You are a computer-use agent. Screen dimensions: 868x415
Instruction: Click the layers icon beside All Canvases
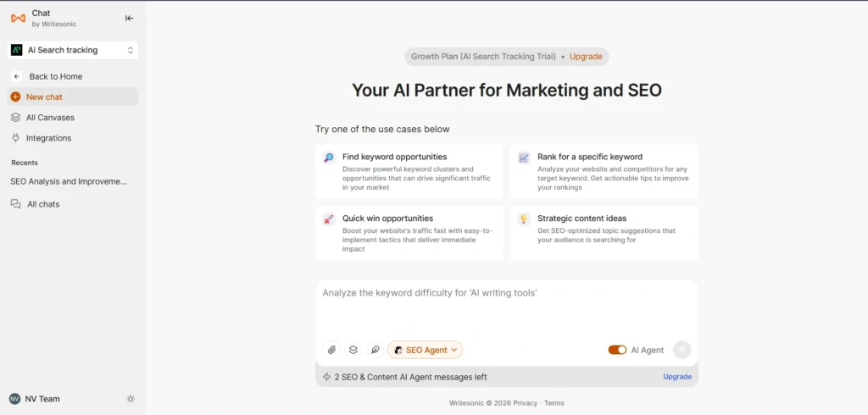(15, 118)
